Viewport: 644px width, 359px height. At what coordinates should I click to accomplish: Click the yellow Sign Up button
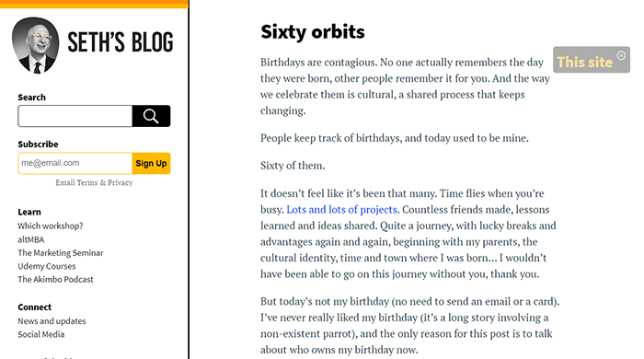click(151, 163)
